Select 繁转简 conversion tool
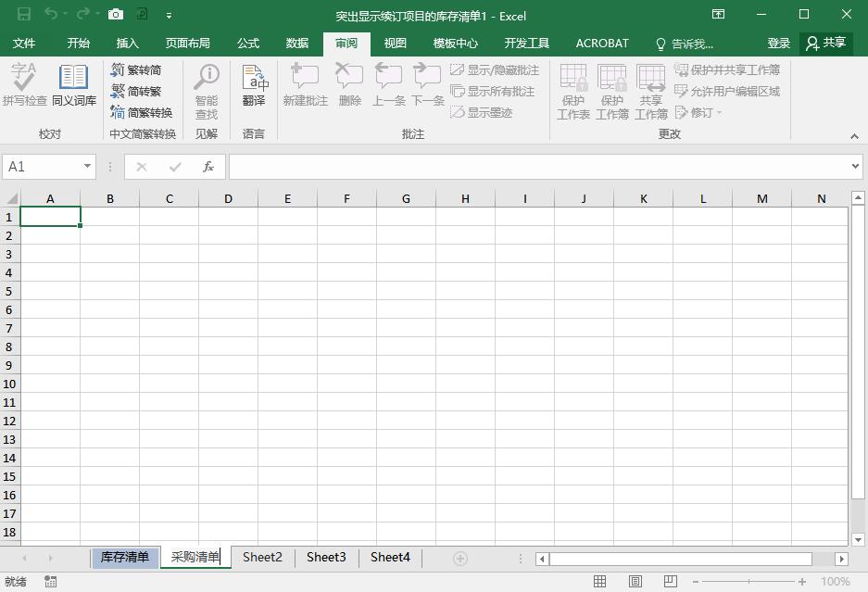 pos(139,72)
